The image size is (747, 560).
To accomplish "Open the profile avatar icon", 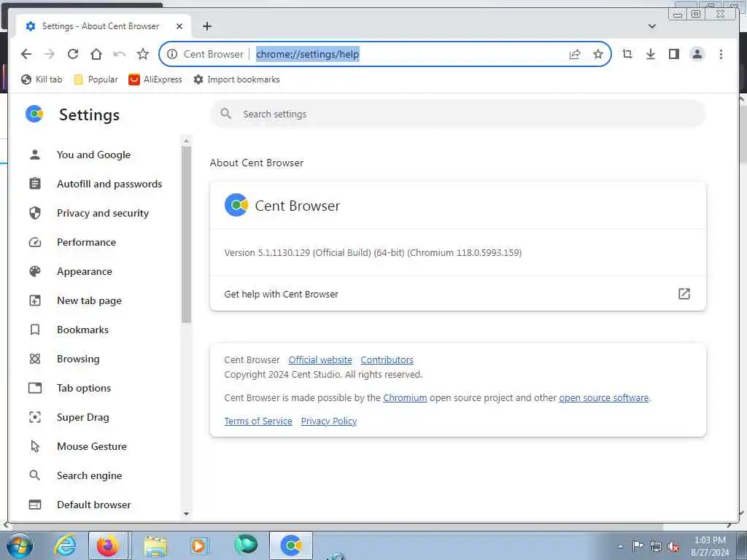I will click(x=697, y=54).
